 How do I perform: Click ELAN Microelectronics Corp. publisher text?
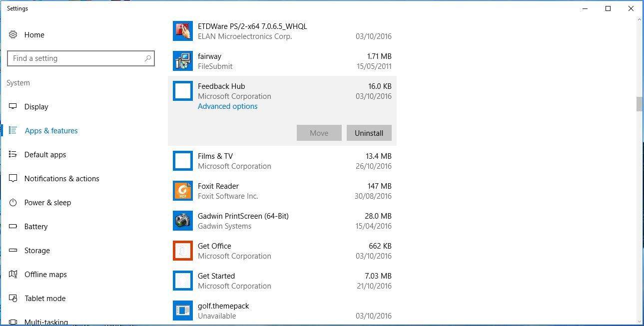click(x=245, y=36)
